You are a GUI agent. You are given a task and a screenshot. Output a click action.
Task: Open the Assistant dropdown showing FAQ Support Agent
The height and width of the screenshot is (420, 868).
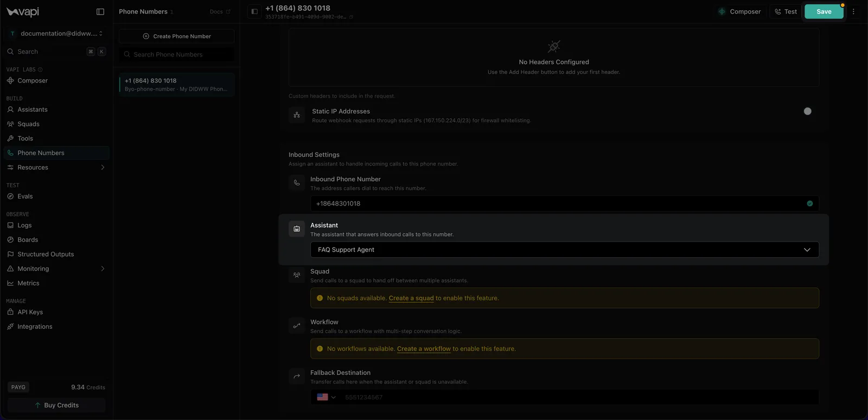coord(565,250)
